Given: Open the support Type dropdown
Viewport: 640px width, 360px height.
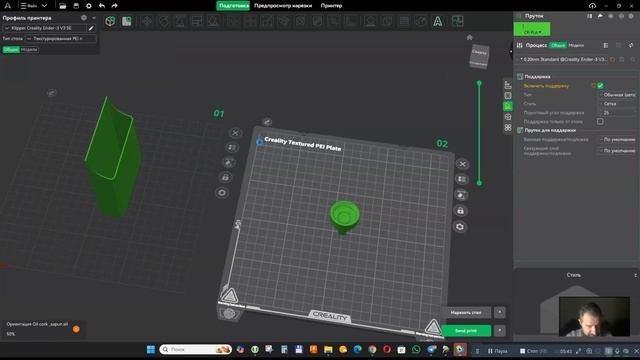Looking at the screenshot, I should [617, 95].
